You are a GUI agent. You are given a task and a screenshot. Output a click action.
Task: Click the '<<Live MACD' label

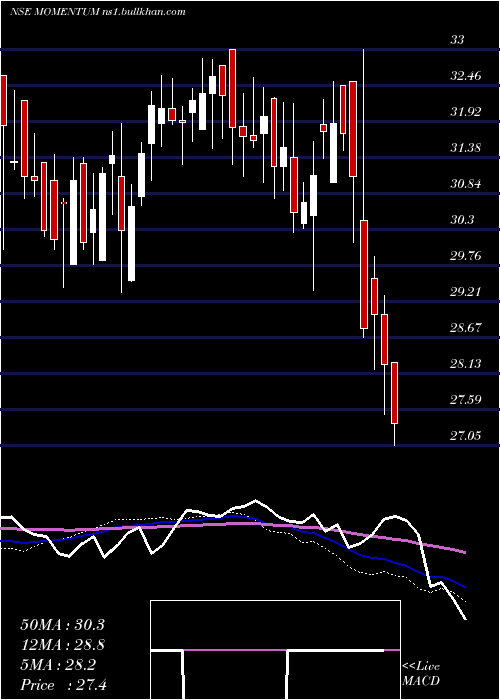click(x=421, y=674)
